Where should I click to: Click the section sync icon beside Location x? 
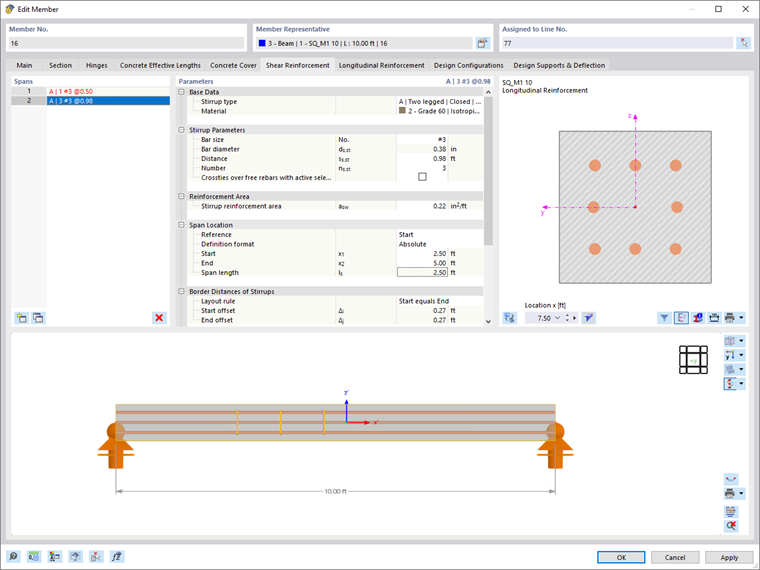pos(509,318)
